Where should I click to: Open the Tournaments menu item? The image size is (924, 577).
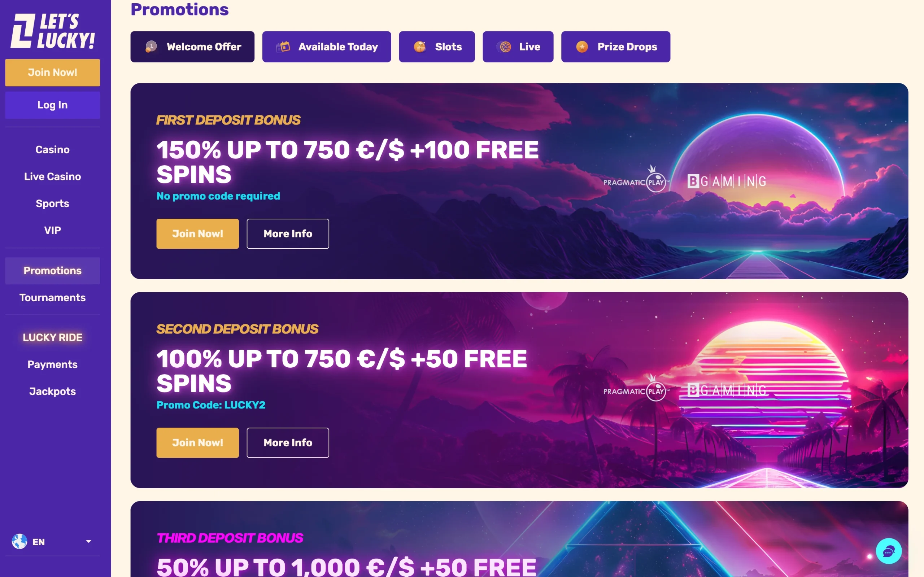pos(52,298)
